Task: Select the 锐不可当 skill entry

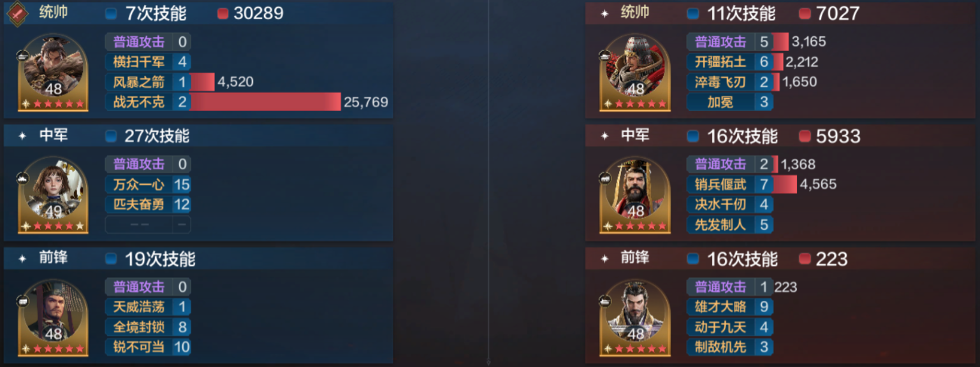Action: pyautogui.click(x=148, y=347)
